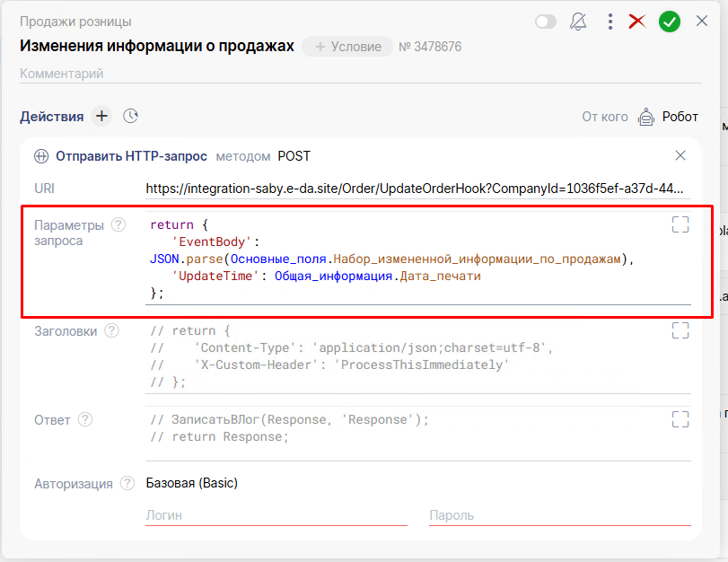Expand the Заголовки code editor fullscreen
Screen dimensions: 728x562
coord(680,330)
